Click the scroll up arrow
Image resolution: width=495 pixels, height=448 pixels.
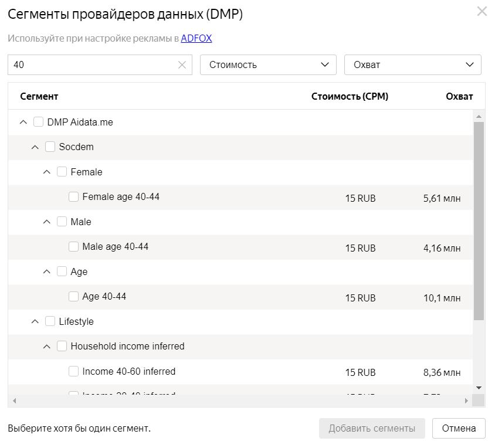pos(479,117)
